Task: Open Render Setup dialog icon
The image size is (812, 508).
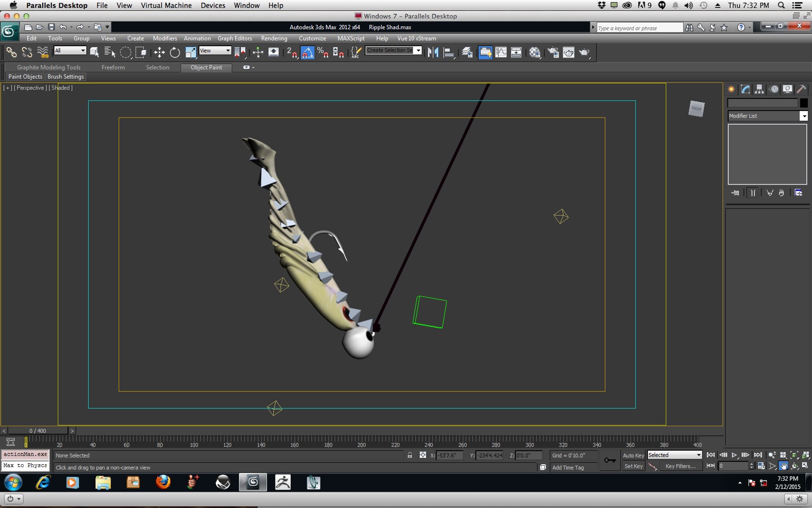Action: (553, 52)
